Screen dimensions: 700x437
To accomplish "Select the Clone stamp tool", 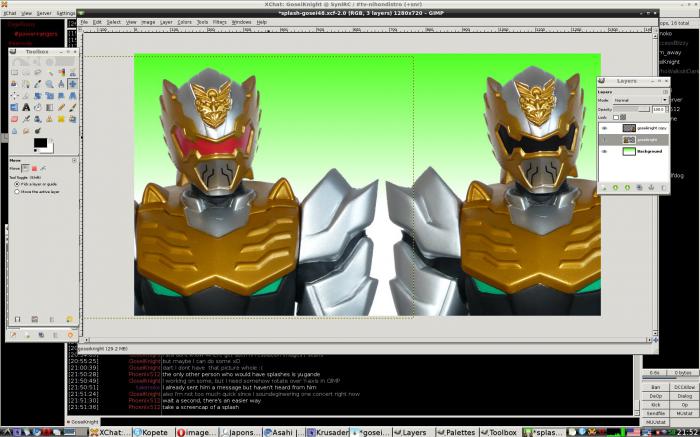I will point(50,119).
